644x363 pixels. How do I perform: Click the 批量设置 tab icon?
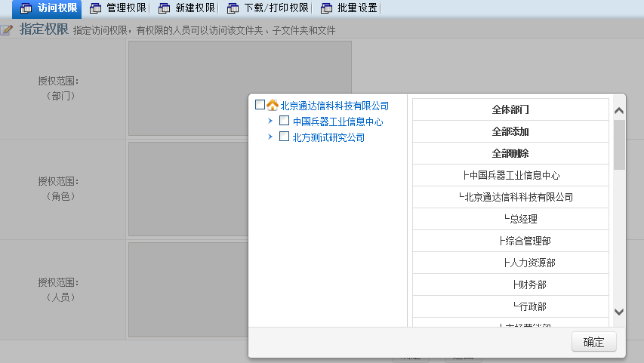pyautogui.click(x=326, y=8)
